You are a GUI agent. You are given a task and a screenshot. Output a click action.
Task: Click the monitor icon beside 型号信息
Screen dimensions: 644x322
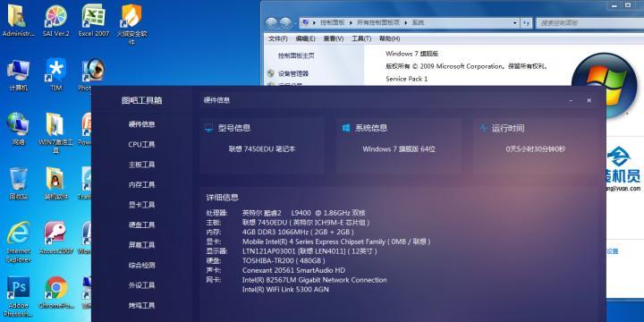(x=208, y=128)
